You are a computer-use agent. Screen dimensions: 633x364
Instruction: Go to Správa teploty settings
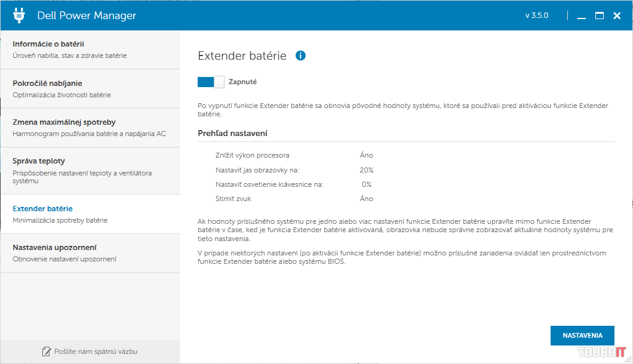(90, 170)
